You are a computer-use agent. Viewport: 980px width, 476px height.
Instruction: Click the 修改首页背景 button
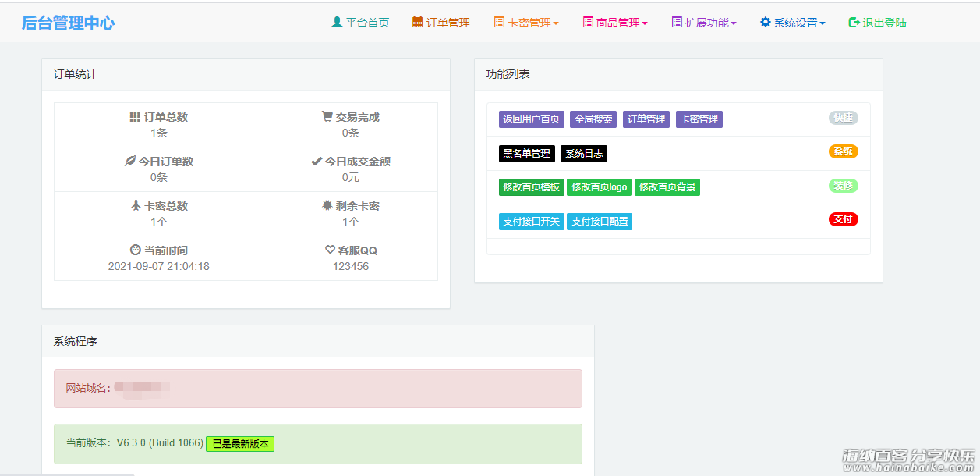667,187
